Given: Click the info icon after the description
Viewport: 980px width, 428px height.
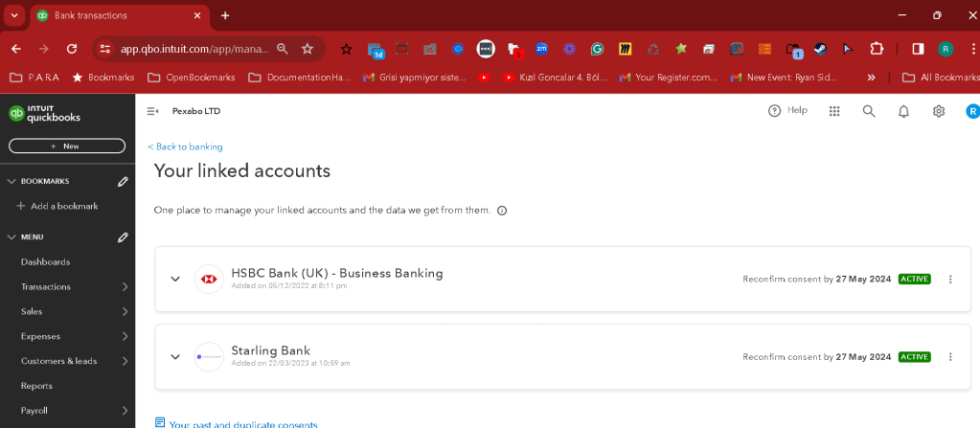Looking at the screenshot, I should click(x=502, y=211).
